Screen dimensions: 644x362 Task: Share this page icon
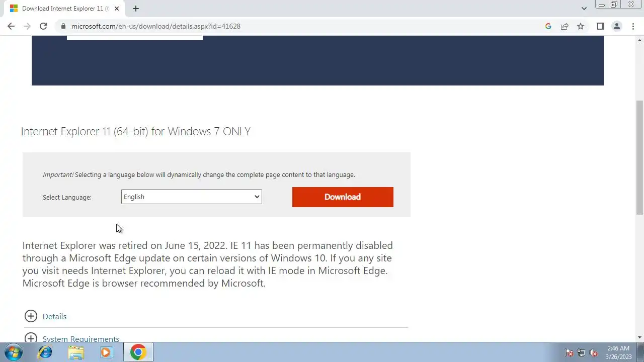point(565,26)
